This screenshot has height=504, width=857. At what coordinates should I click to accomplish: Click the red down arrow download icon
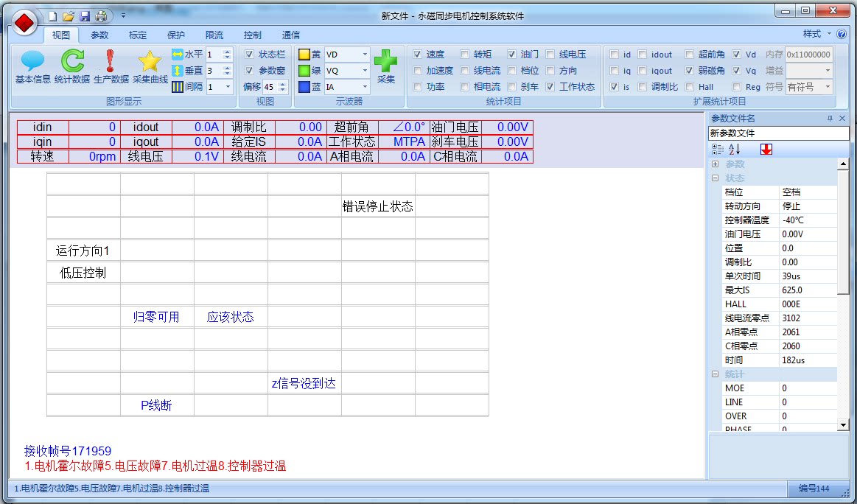(766, 149)
